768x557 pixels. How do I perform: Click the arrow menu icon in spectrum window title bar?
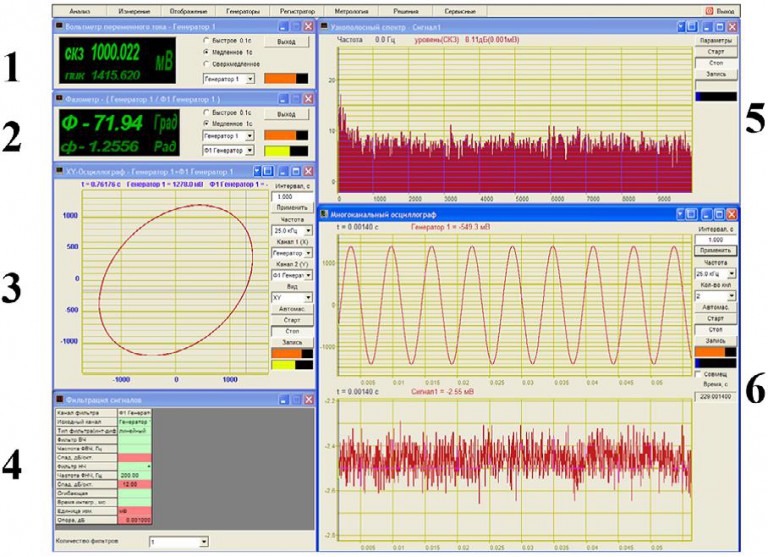point(682,27)
